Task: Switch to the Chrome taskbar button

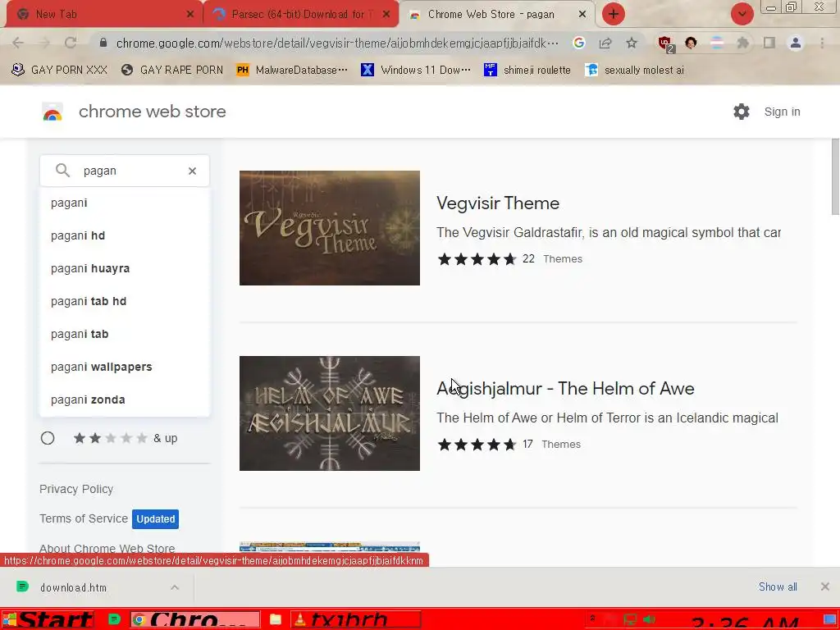Action: click(x=195, y=620)
